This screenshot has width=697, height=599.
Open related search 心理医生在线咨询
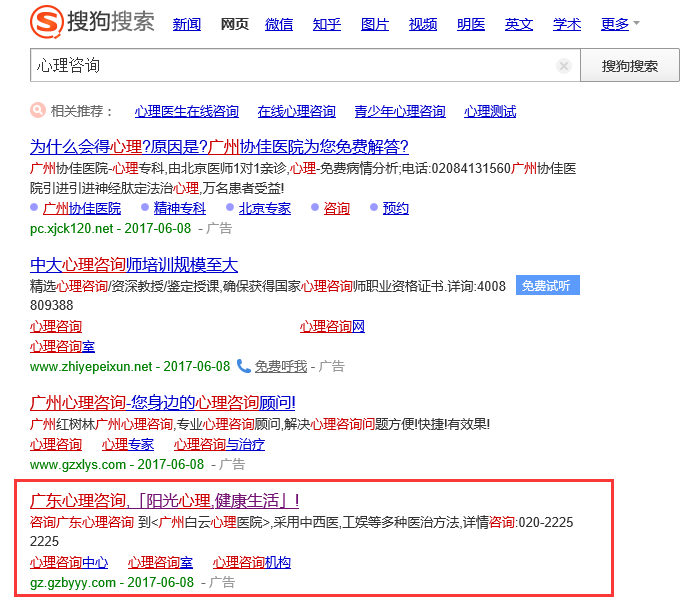click(x=187, y=111)
